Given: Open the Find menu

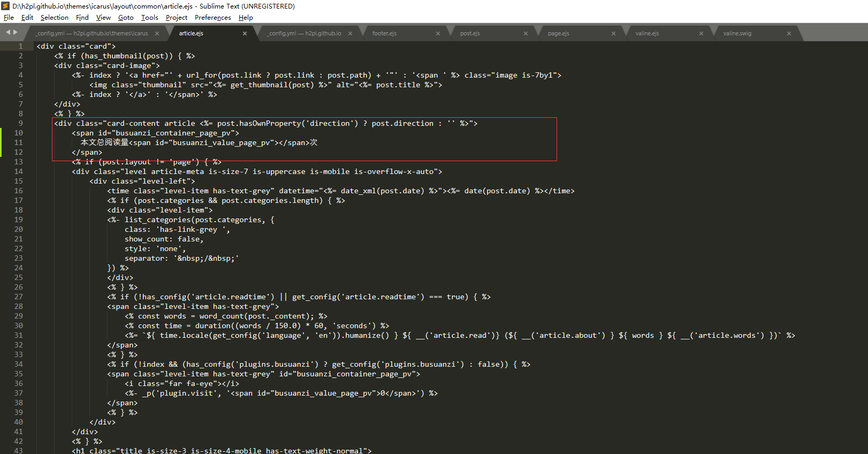Looking at the screenshot, I should (82, 18).
